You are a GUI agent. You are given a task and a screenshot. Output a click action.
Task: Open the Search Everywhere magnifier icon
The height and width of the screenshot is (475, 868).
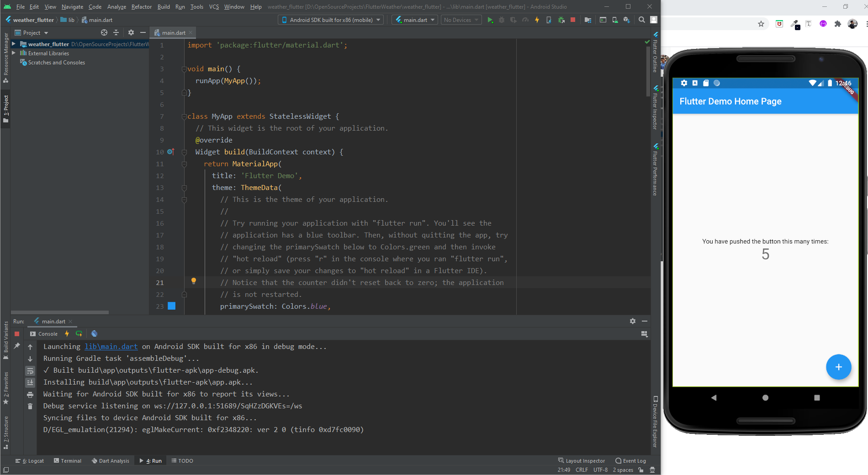pyautogui.click(x=642, y=20)
